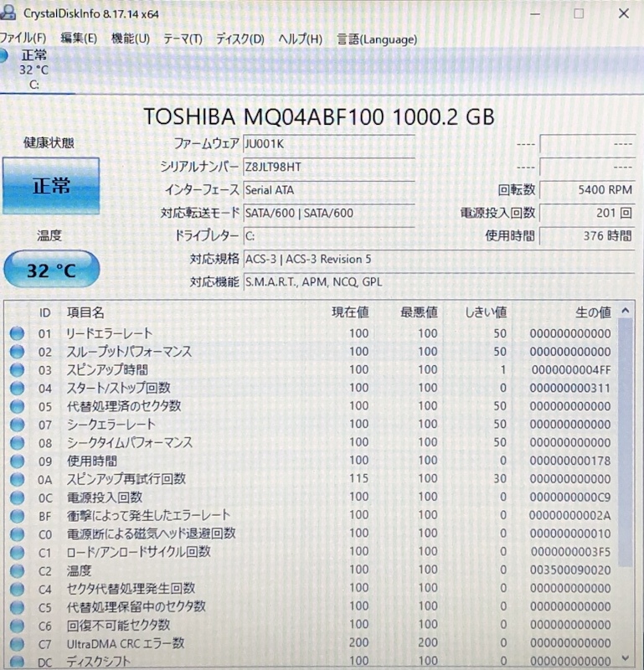This screenshot has width=644, height=670.
Task: Click the status circle beside スループットパフォーマンス
Action: pos(17,351)
